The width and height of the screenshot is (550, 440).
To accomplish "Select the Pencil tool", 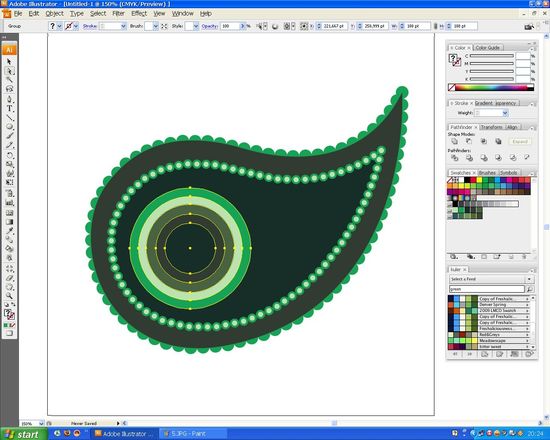I will click(9, 145).
